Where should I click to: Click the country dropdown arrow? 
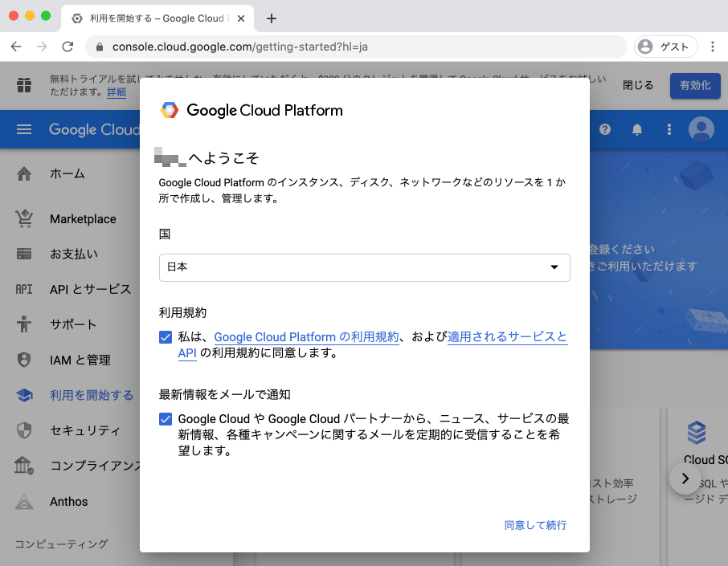(554, 267)
